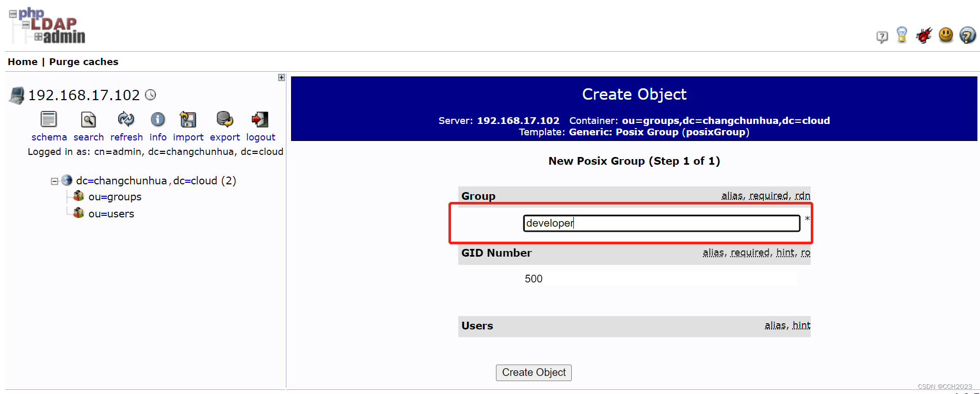The image size is (980, 394).
Task: Open the schema viewer icon
Action: tap(49, 120)
